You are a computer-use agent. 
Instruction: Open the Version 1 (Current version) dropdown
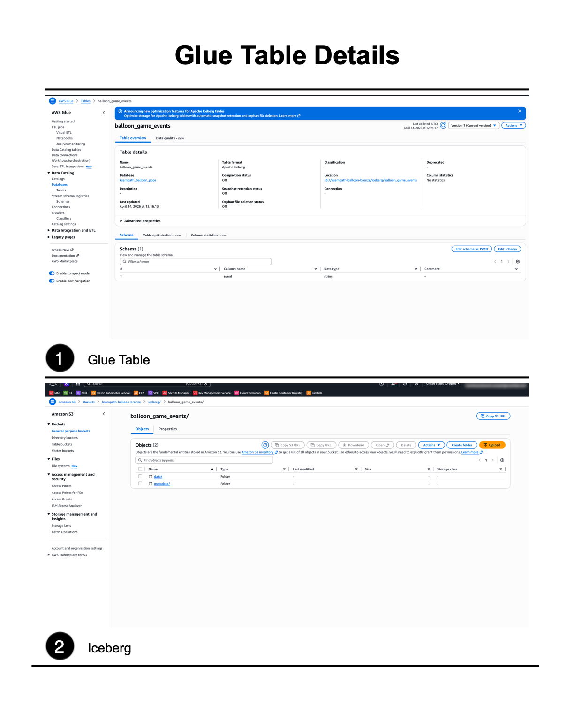point(474,125)
